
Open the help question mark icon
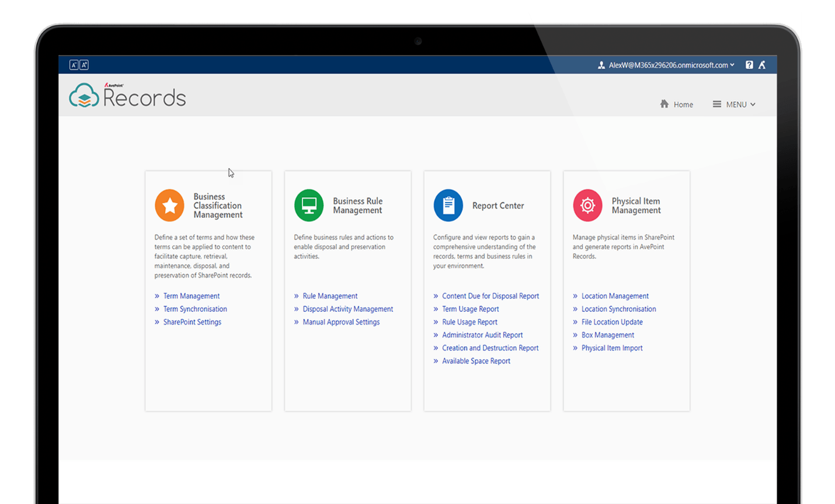[x=749, y=65]
